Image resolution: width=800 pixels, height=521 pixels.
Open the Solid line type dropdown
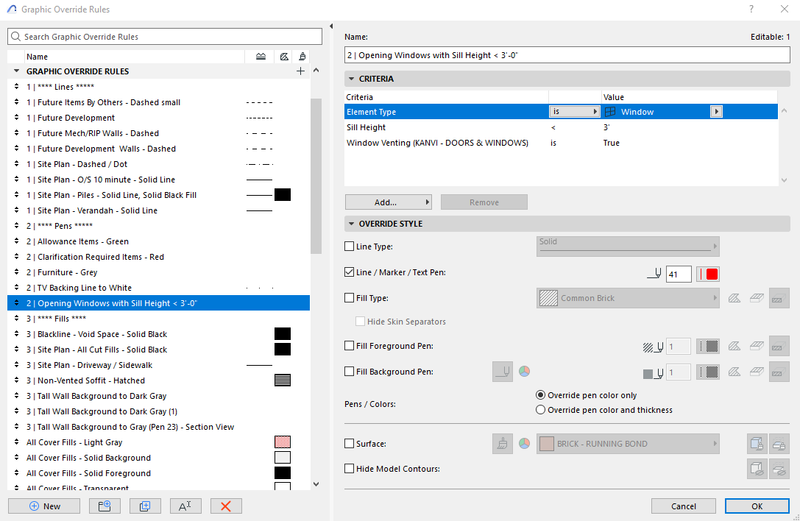[x=628, y=246]
